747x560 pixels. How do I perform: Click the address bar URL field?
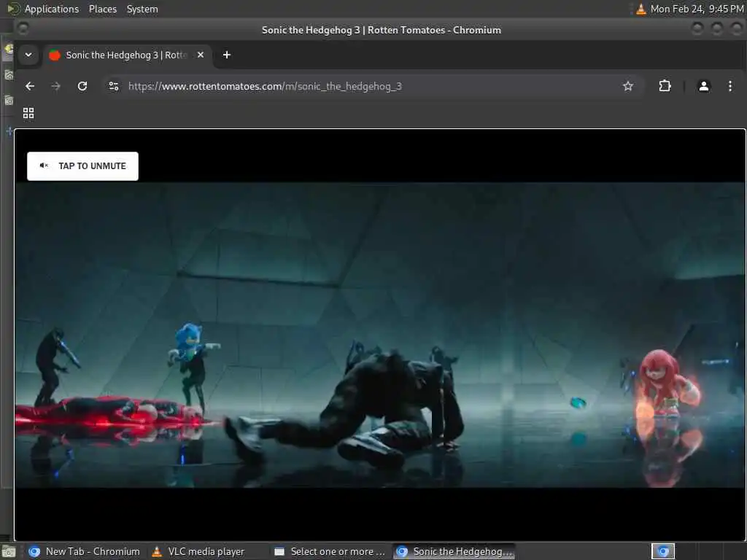point(371,86)
